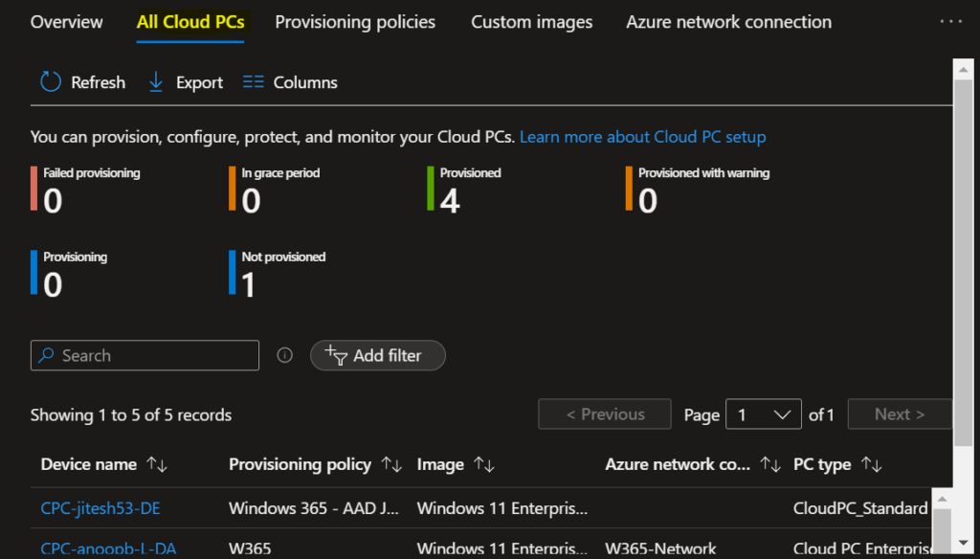
Task: Click the main vertical scrollbar up arrow
Action: point(963,70)
